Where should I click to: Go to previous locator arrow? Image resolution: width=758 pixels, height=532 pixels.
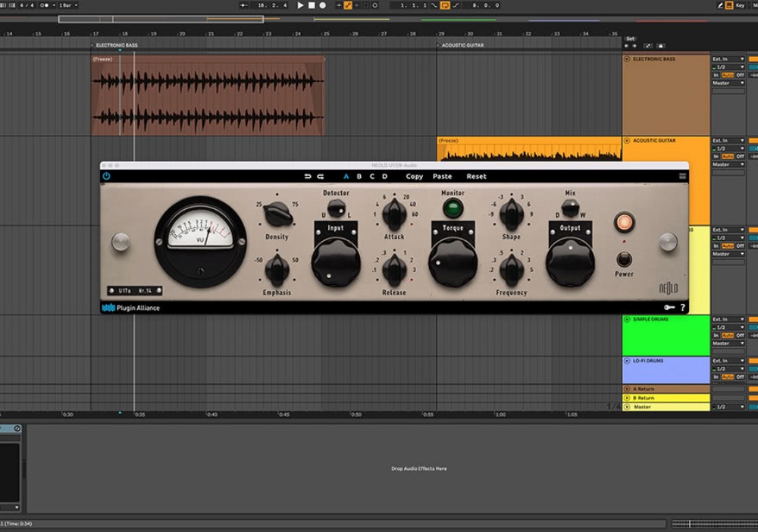[627, 46]
